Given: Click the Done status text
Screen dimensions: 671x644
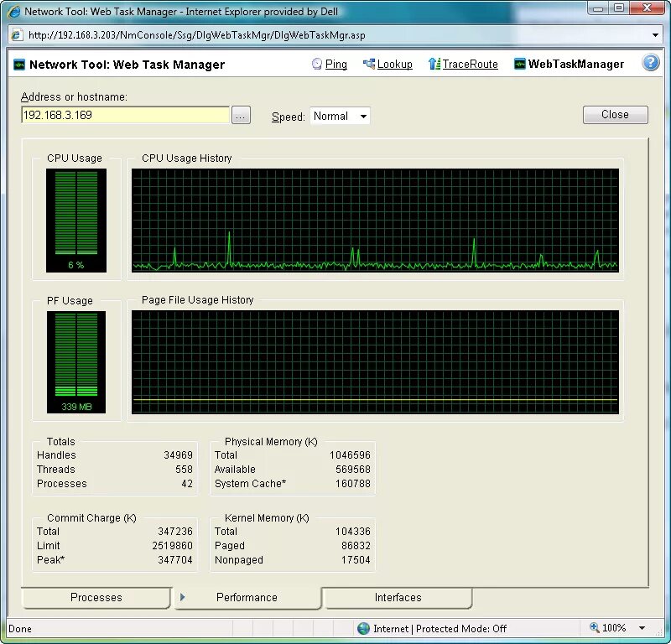Looking at the screenshot, I should pyautogui.click(x=19, y=629).
